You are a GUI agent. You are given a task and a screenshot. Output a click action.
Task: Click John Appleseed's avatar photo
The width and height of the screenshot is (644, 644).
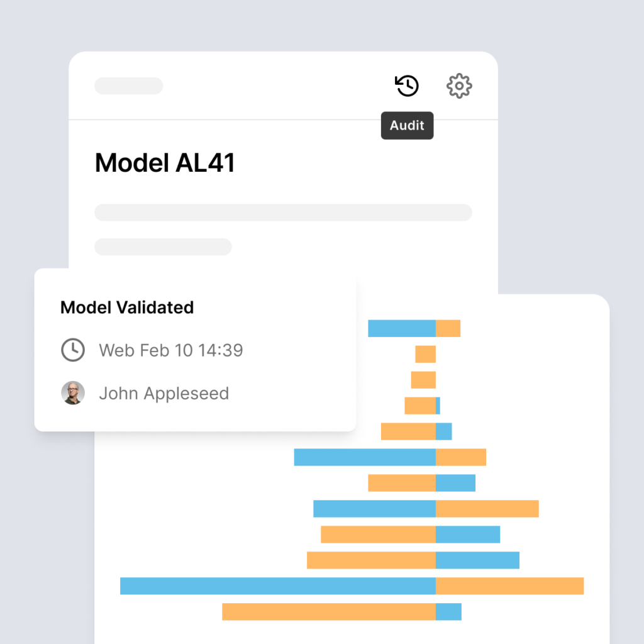click(73, 393)
